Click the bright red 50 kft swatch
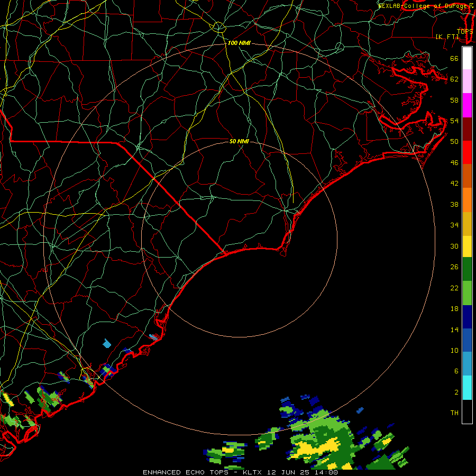Image resolution: width=476 pixels, height=476 pixels. coord(467,152)
